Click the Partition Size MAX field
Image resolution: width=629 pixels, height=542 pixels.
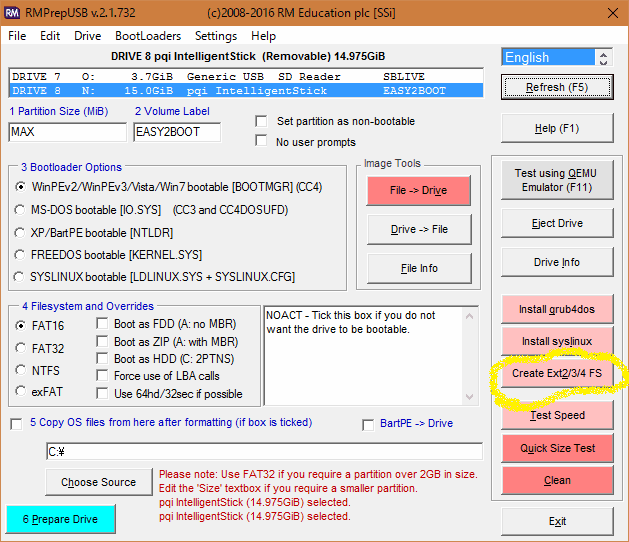click(x=67, y=132)
